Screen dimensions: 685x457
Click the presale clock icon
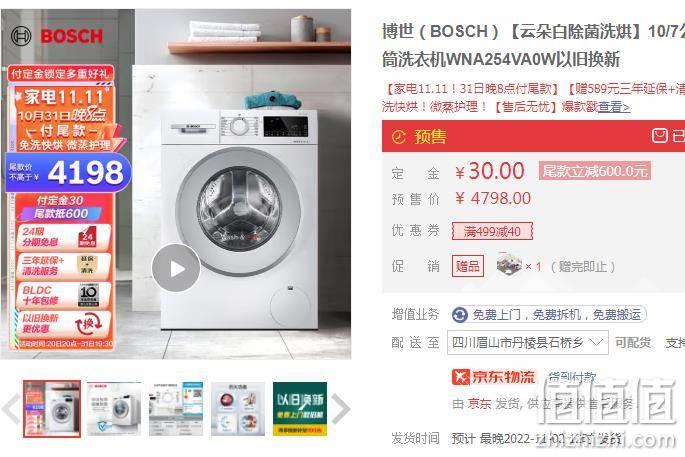(x=398, y=137)
